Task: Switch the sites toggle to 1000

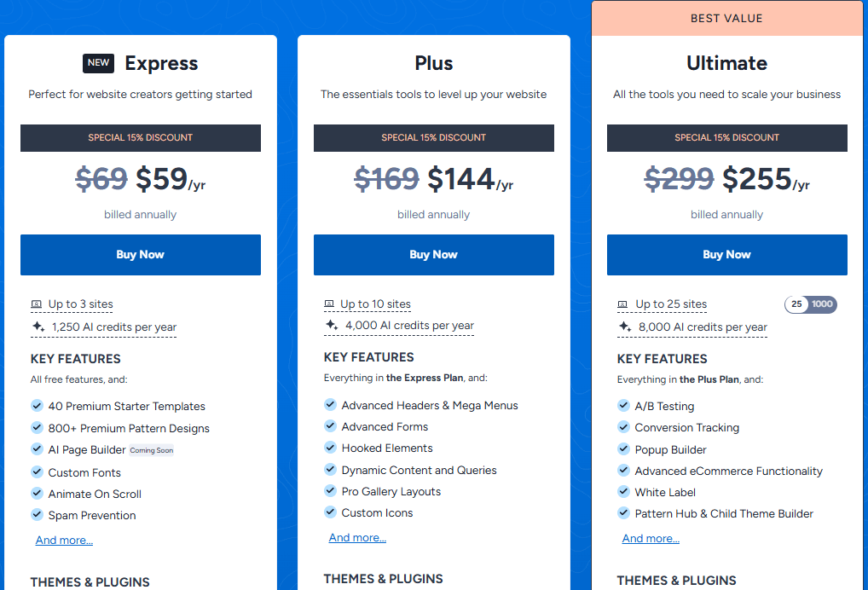Action: point(823,304)
